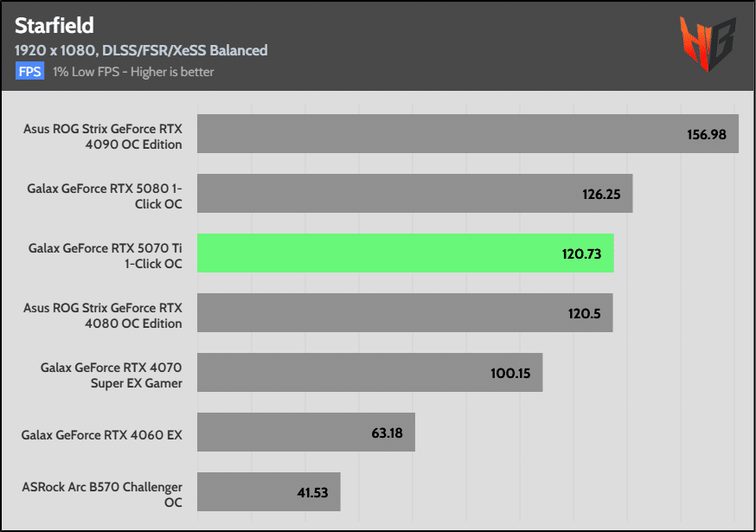Click the Asus ROG Strix RTX 4080 OC Edition label
The width and height of the screenshot is (756, 532).
pos(103,316)
